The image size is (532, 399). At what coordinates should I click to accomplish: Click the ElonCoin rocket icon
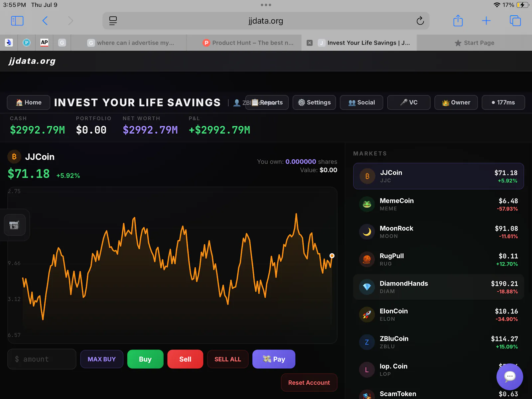pyautogui.click(x=367, y=315)
